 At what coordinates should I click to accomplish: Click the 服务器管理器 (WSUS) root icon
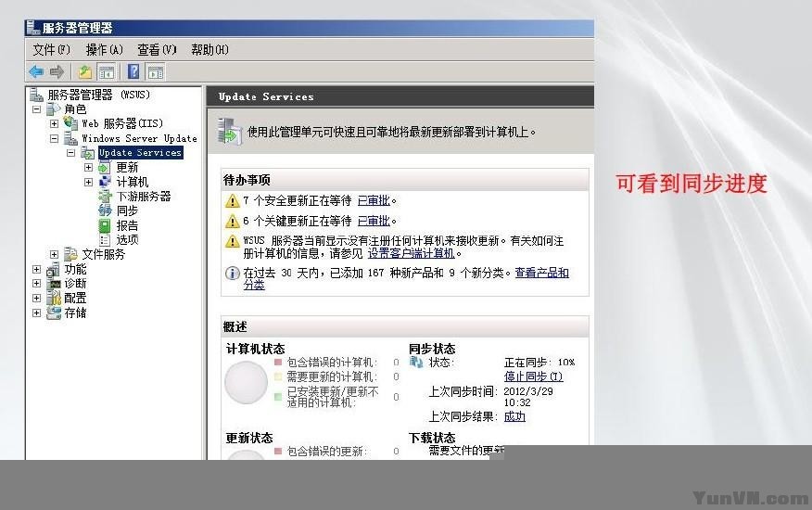click(36, 95)
